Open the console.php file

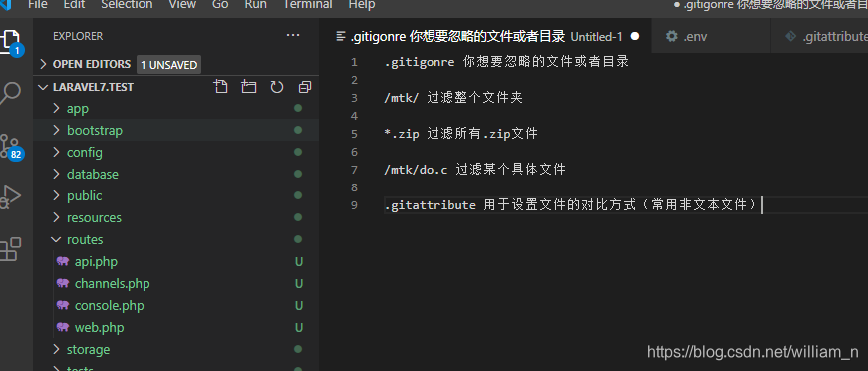[109, 305]
